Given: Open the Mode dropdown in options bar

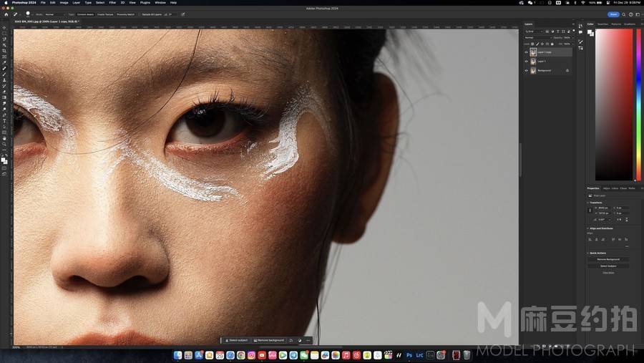Looking at the screenshot, I should [x=55, y=14].
